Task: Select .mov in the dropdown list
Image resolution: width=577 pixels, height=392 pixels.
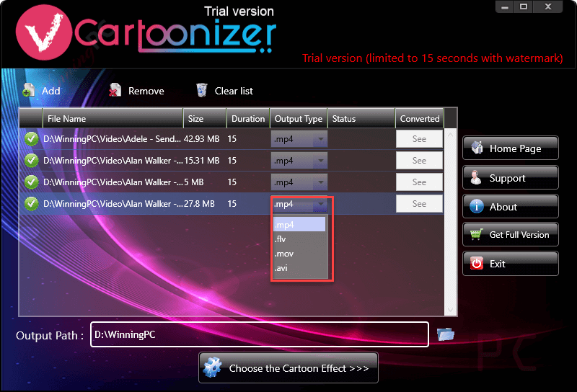Action: click(299, 254)
